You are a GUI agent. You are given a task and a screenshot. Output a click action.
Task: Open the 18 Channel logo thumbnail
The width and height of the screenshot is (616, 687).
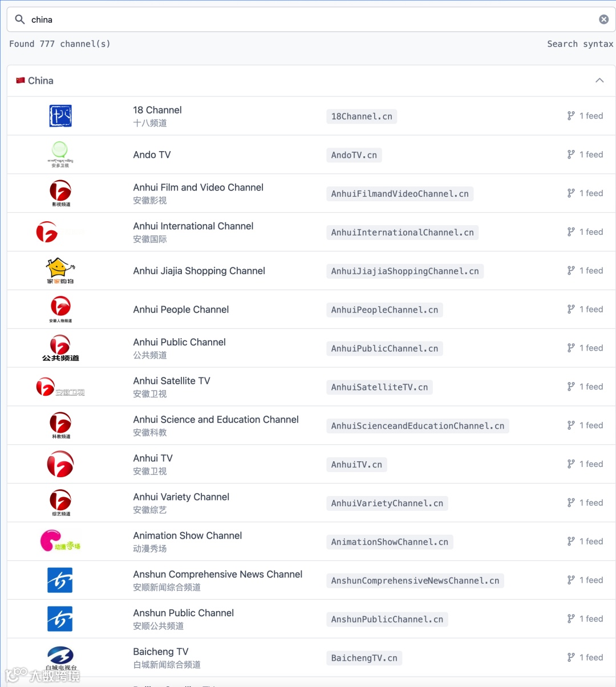tap(60, 116)
